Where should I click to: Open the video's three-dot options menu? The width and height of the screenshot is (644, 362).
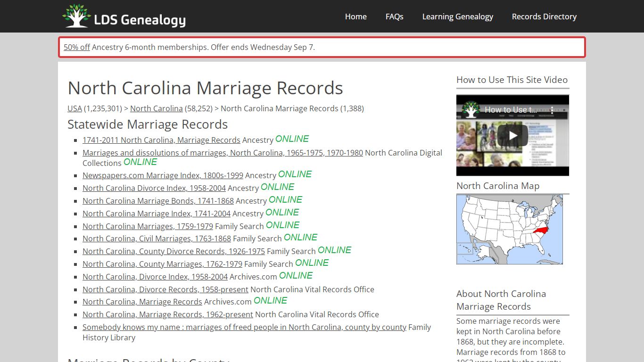click(552, 110)
